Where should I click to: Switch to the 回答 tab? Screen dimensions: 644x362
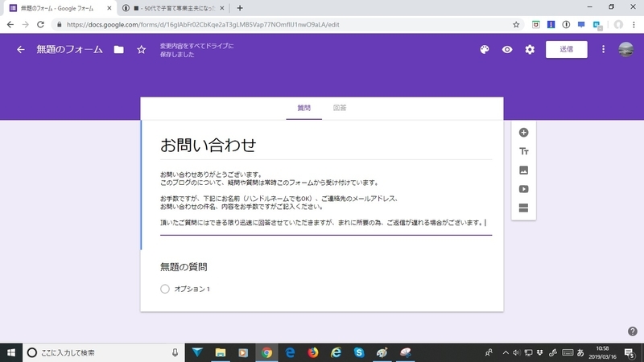pyautogui.click(x=340, y=108)
